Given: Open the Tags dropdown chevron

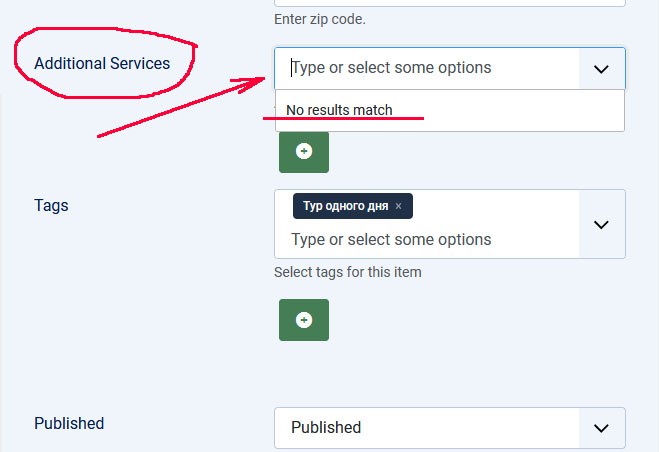Looking at the screenshot, I should 601,224.
